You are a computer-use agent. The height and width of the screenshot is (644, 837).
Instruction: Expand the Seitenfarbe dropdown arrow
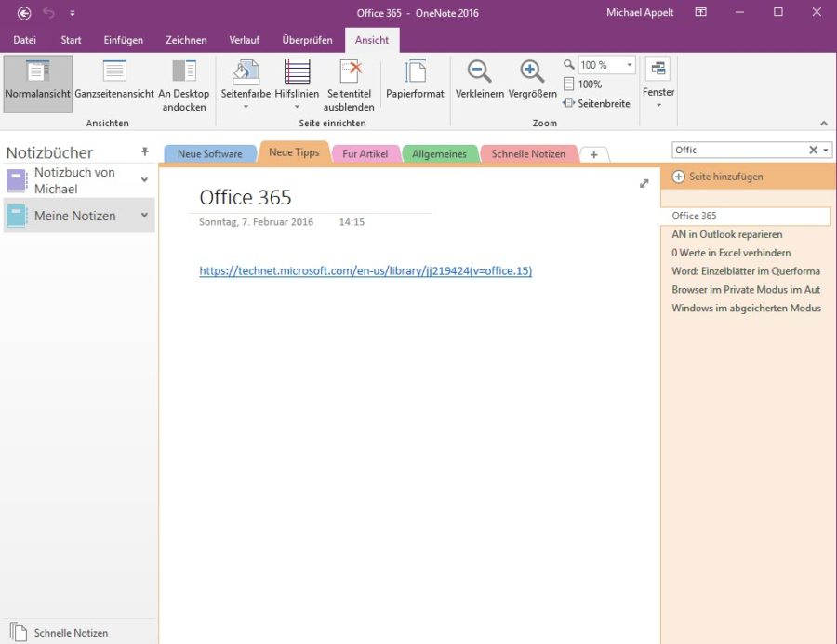tap(246, 107)
